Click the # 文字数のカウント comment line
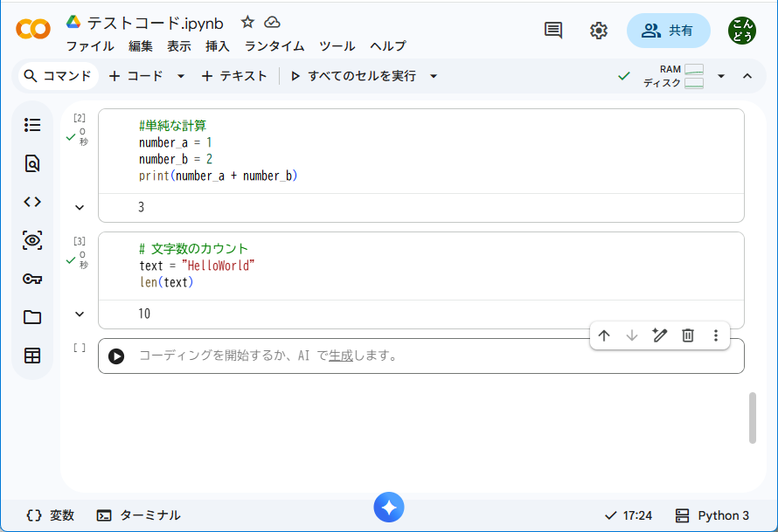This screenshot has height=532, width=778. (x=193, y=249)
